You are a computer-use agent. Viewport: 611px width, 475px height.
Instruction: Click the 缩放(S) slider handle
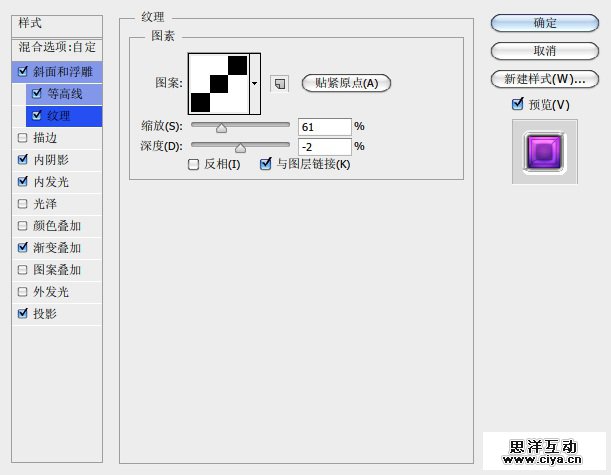pyautogui.click(x=221, y=127)
